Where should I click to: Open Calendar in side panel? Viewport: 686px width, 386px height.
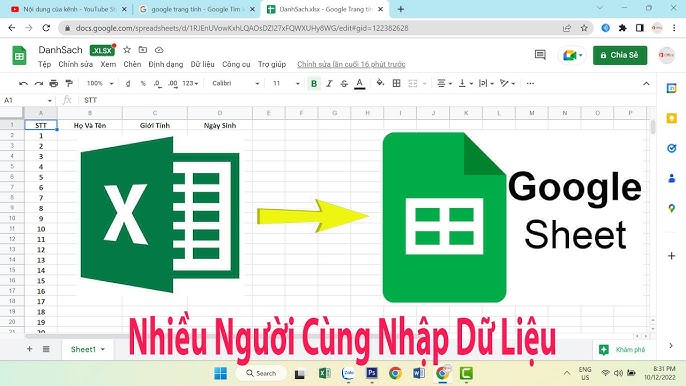tap(672, 89)
